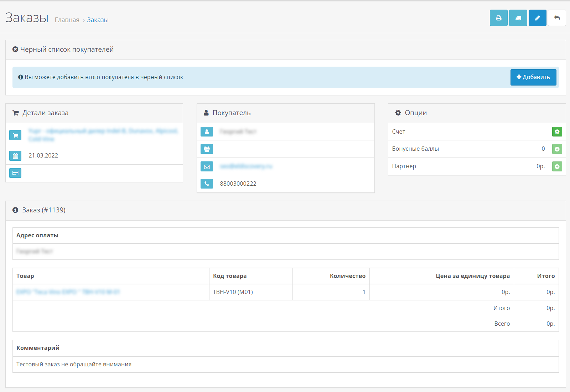The height and width of the screenshot is (392, 570).
Task: Click the phone icon beside 88003000222
Action: (x=207, y=184)
